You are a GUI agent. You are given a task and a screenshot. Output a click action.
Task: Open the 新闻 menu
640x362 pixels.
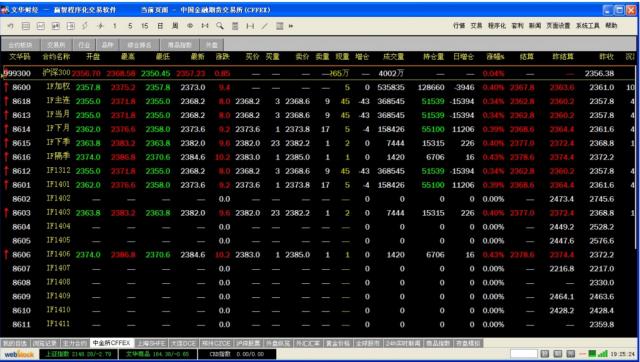[x=535, y=26]
